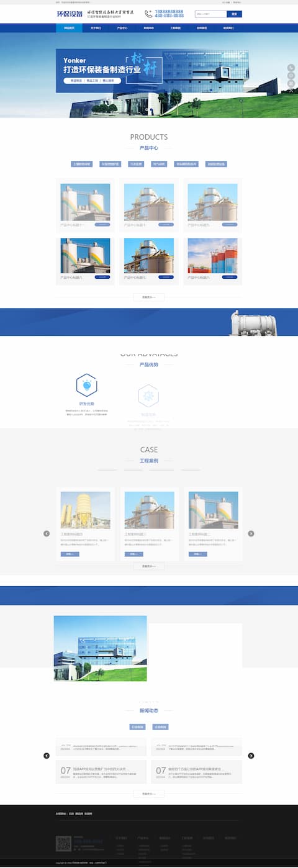Open the 产品中心 navigation menu item
This screenshot has width=298, height=868.
point(122,28)
